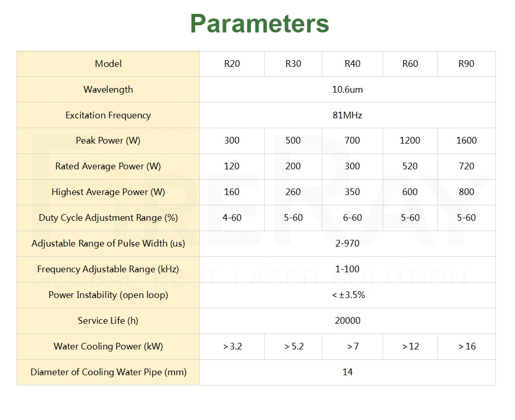The image size is (515, 420).
Task: Click the R30 Peak Power value 500
Action: coord(293,141)
